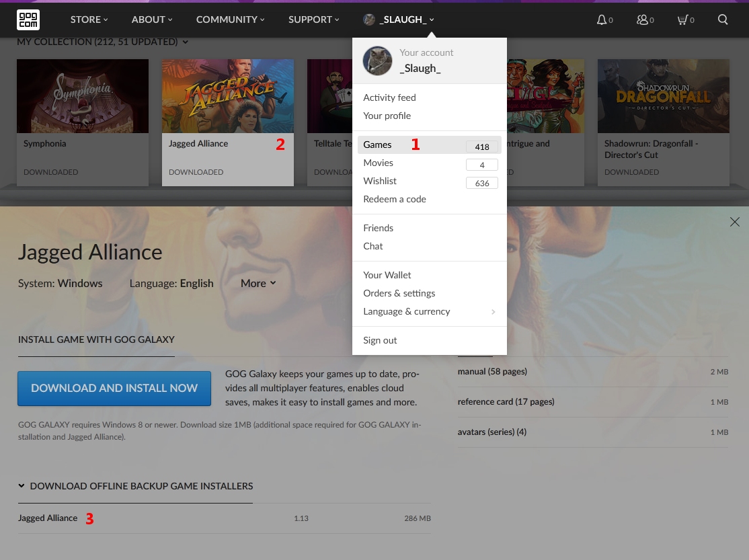Screen dimensions: 749x560
Task: Change System: Windows selection
Action: click(61, 283)
